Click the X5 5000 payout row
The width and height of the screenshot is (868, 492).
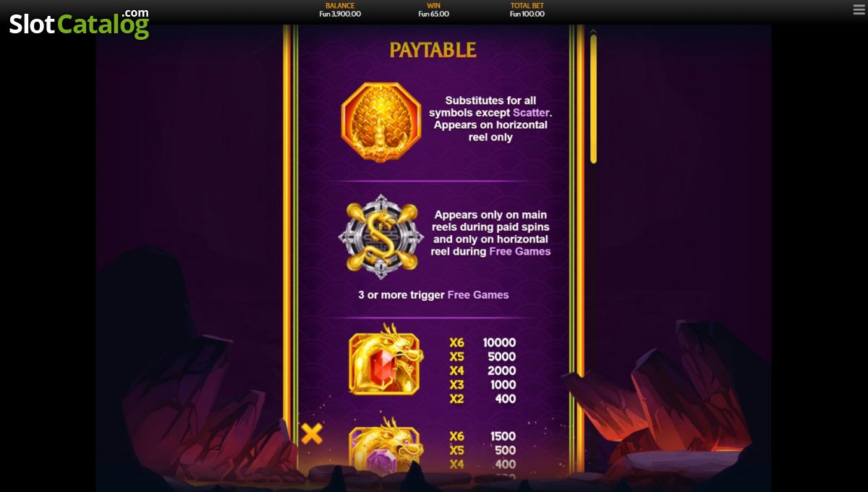[x=482, y=357]
